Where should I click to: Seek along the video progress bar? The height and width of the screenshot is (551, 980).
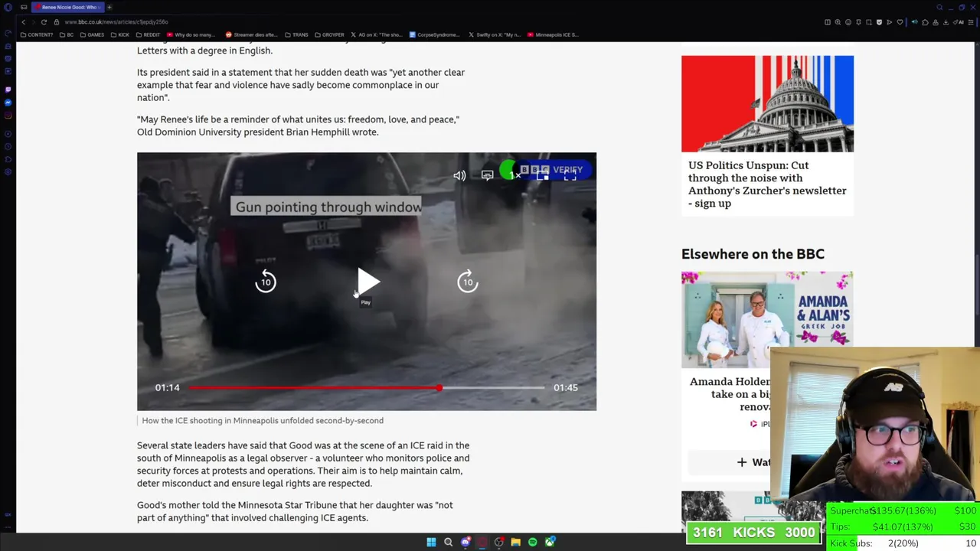click(367, 388)
